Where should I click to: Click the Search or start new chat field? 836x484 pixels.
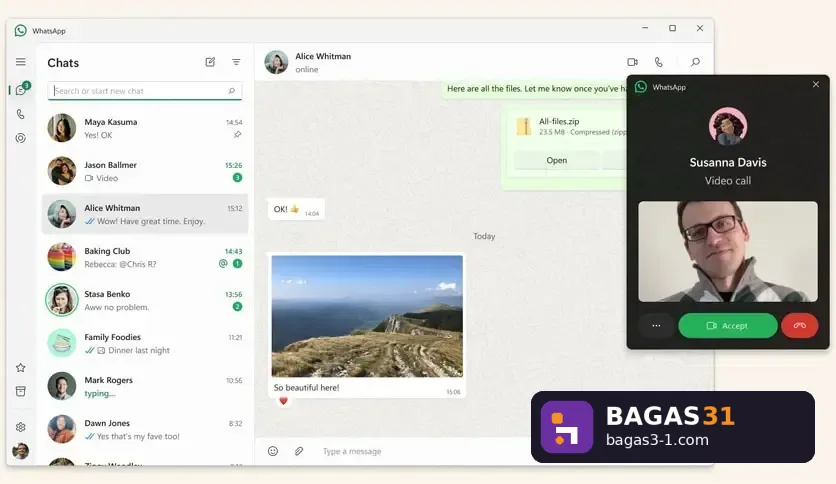(x=144, y=91)
